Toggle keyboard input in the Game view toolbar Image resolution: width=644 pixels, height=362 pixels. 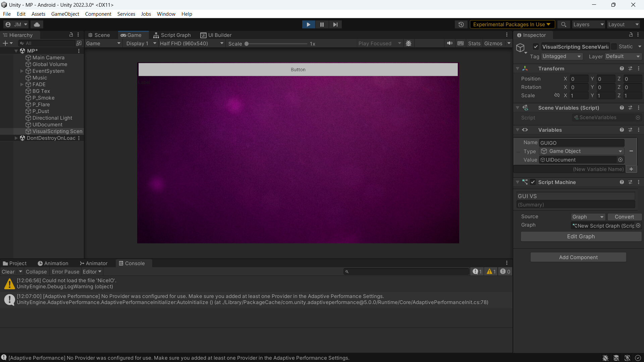point(461,43)
